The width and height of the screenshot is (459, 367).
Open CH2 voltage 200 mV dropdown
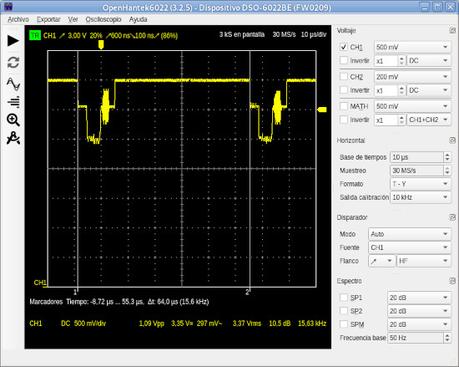tap(412, 77)
